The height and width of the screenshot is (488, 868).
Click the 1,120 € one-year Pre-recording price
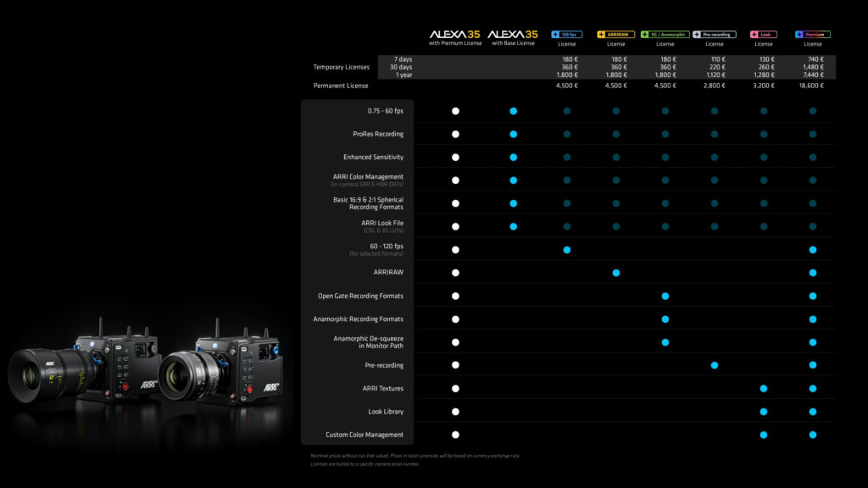click(714, 75)
